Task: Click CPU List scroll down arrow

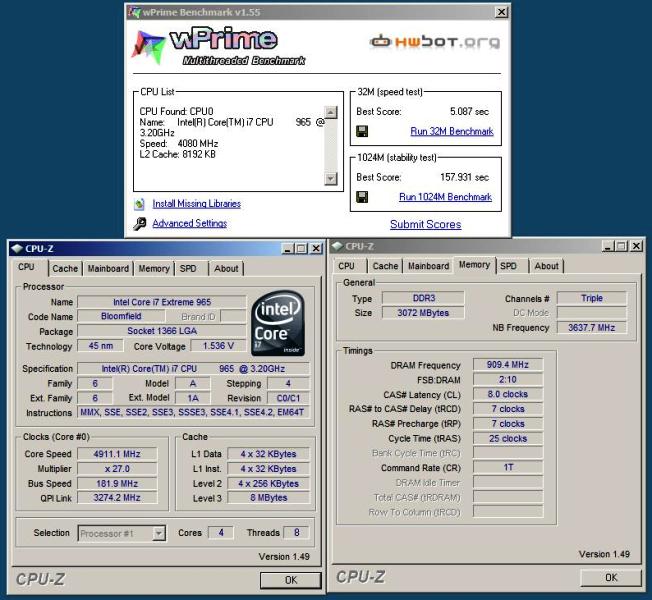Action: (331, 179)
